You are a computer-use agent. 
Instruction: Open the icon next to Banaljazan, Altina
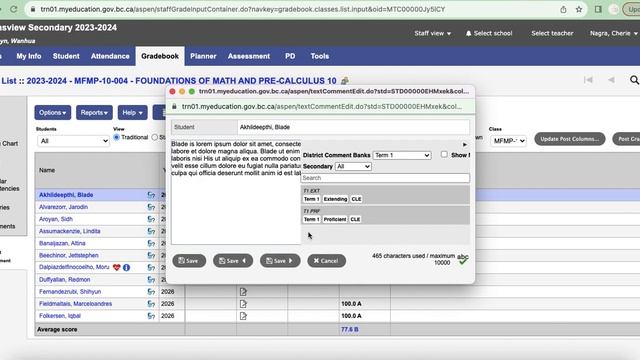151,244
